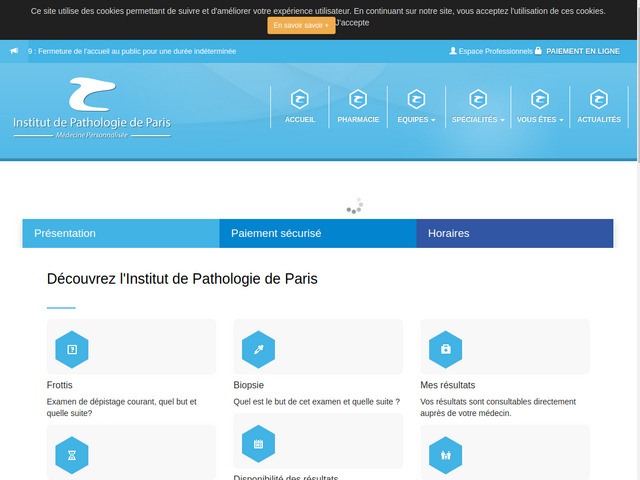Open the Frottis heading link
Screen dimensions: 640x480
click(60, 385)
